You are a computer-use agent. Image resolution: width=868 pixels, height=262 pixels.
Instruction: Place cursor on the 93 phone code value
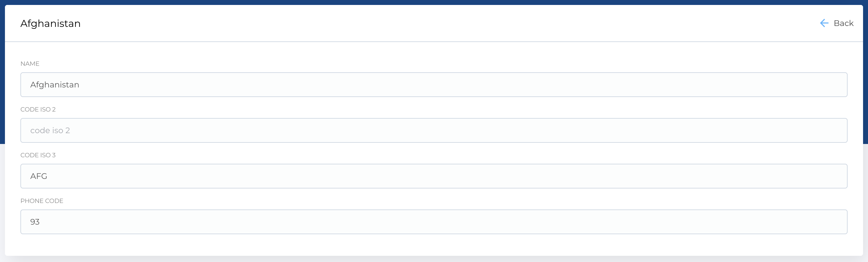35,222
